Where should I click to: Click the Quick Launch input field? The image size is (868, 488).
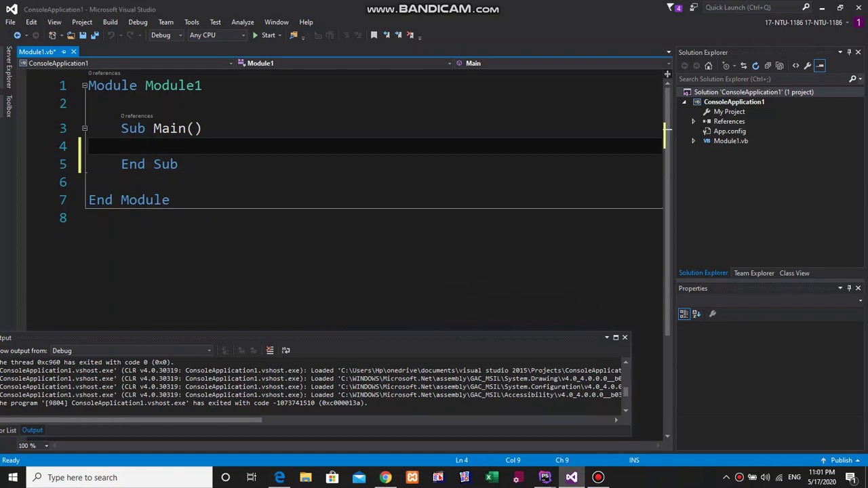click(x=751, y=7)
